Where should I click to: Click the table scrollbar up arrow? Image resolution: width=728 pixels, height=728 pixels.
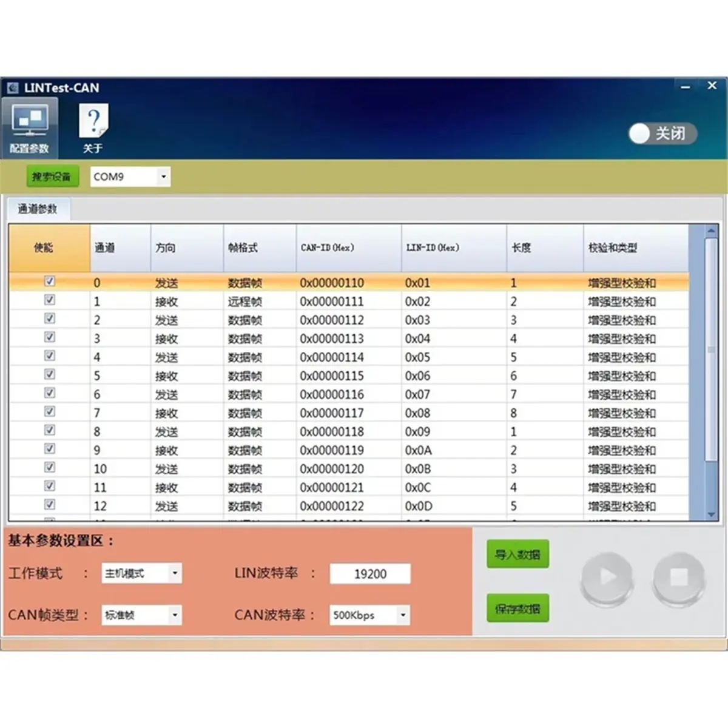[x=712, y=231]
